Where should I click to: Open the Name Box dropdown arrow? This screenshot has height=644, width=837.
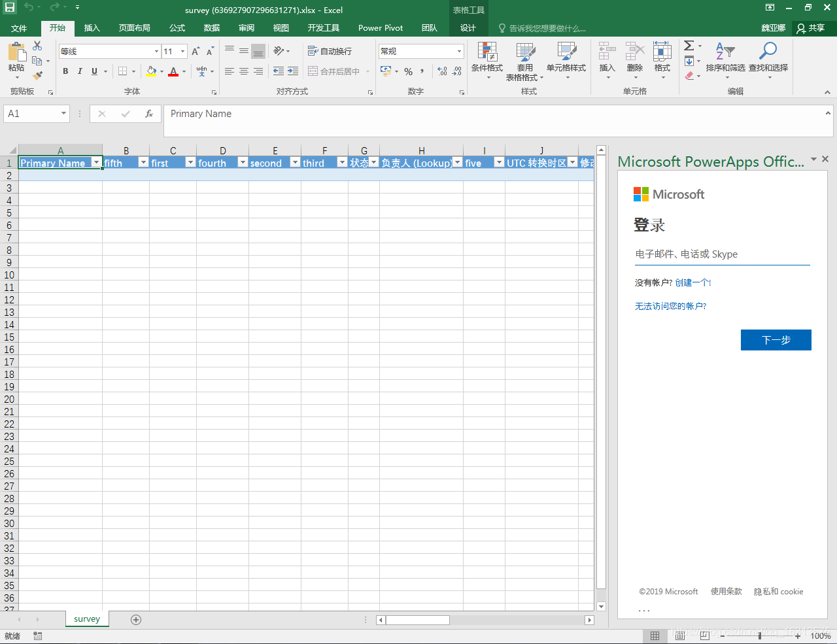pos(63,114)
